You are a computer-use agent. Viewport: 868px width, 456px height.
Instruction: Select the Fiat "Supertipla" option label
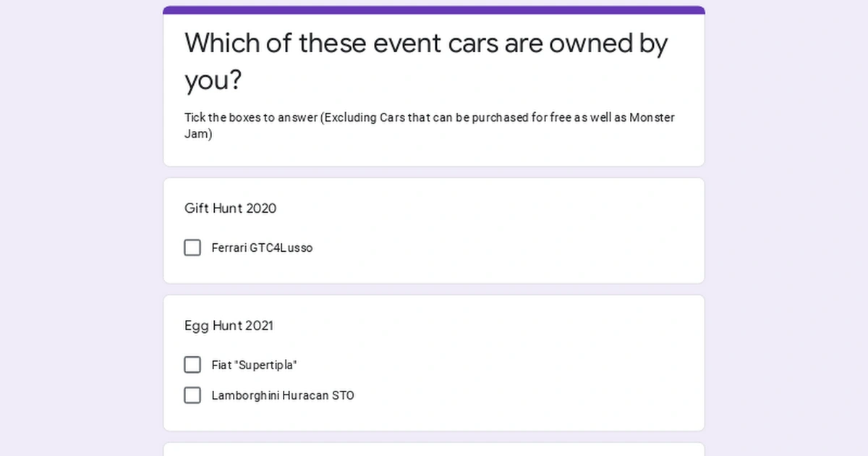(253, 365)
